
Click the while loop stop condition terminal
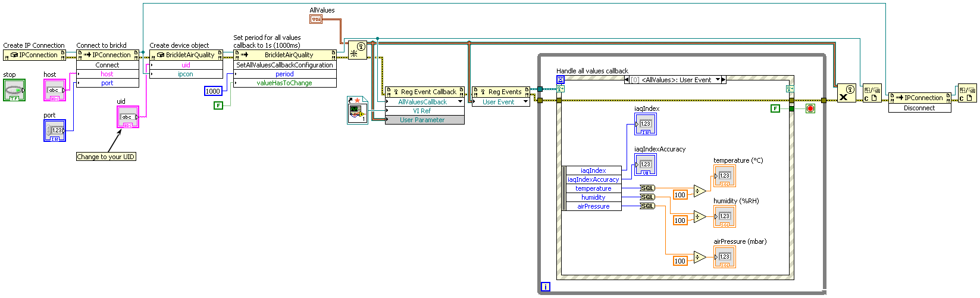[810, 108]
